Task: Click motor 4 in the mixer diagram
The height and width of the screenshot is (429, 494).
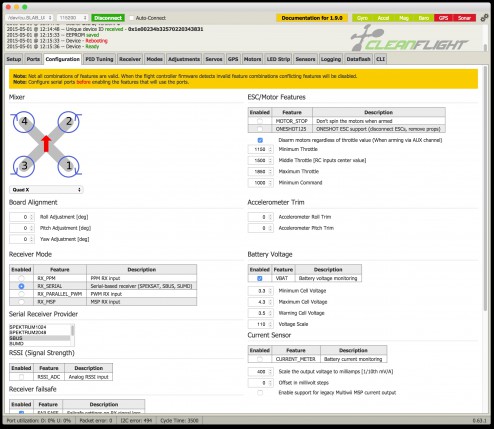Action: click(x=24, y=121)
